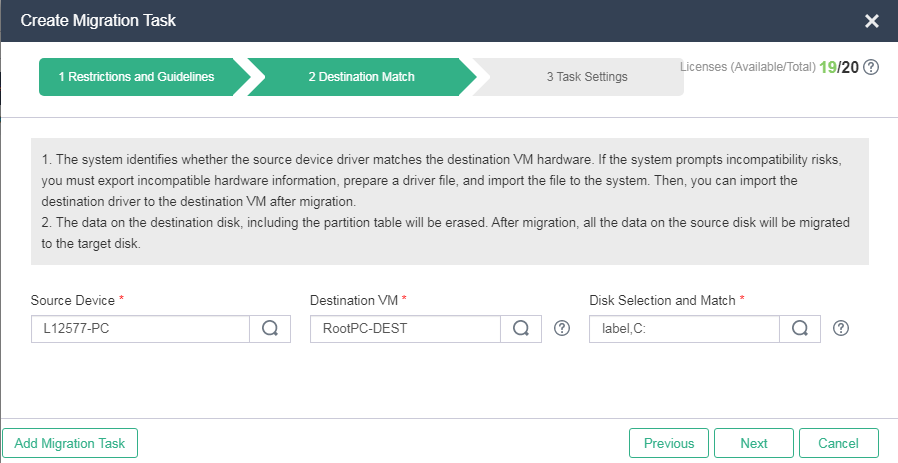This screenshot has height=463, width=898.
Task: Click the Destination VM search icon
Action: (521, 329)
